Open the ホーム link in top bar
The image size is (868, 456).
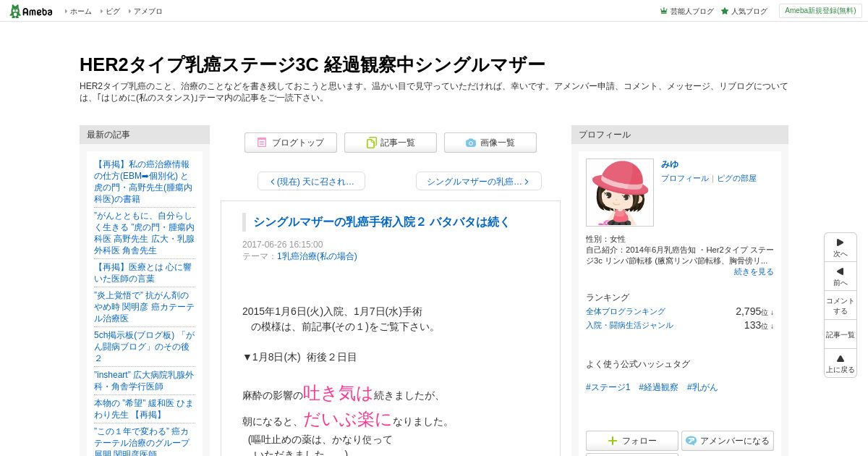pos(80,12)
